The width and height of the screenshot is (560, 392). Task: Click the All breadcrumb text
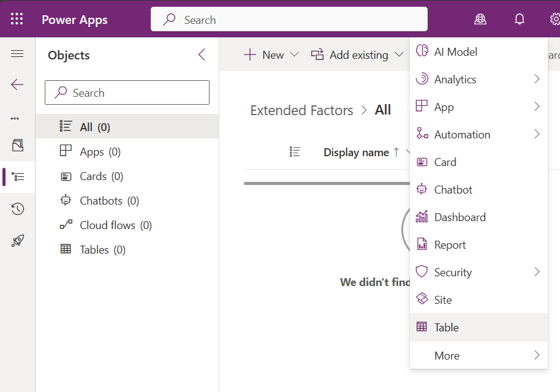(x=383, y=110)
